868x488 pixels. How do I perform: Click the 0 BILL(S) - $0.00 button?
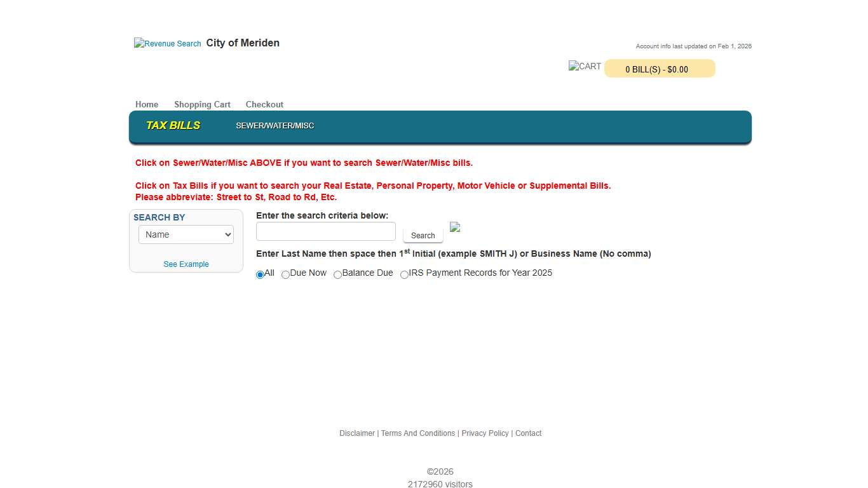coord(659,69)
